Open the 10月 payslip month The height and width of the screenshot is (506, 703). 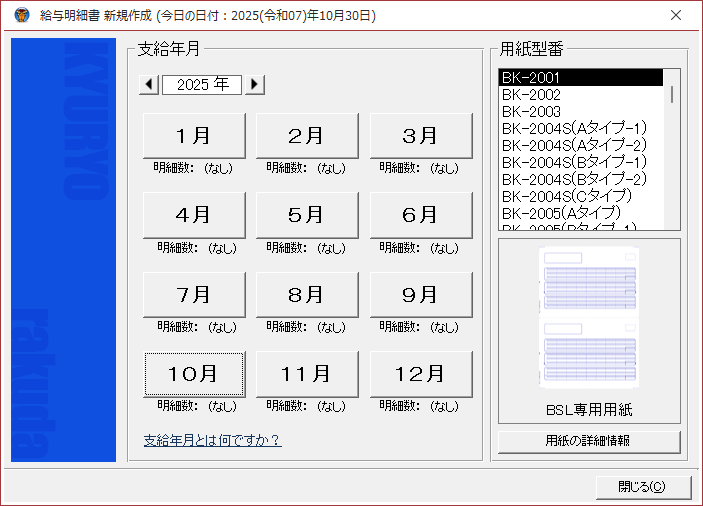pos(193,374)
